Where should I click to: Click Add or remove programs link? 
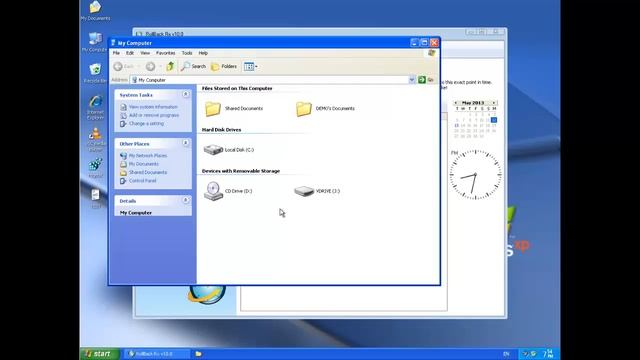tap(154, 115)
